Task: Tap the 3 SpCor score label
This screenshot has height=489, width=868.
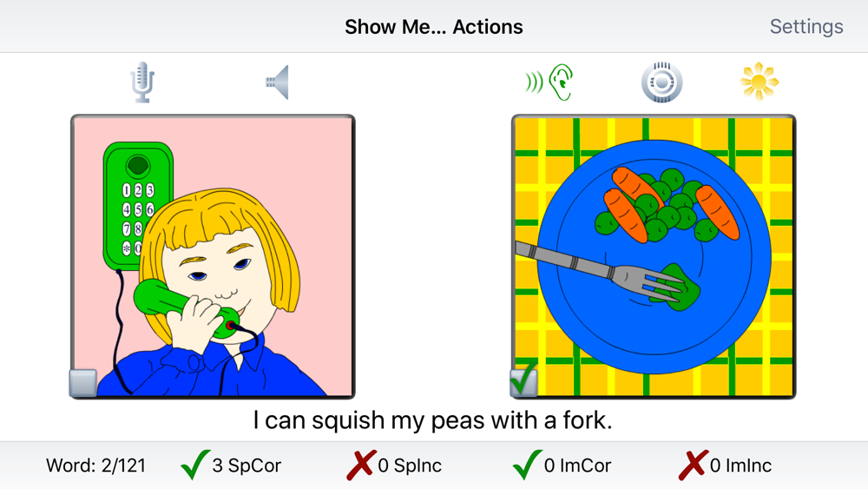Action: (247, 466)
